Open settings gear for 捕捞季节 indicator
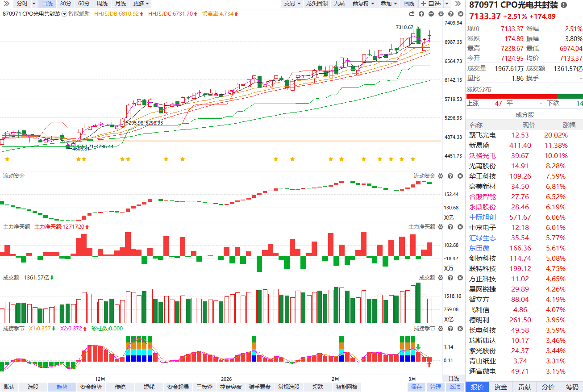This screenshot has height=392, width=583. point(441,329)
